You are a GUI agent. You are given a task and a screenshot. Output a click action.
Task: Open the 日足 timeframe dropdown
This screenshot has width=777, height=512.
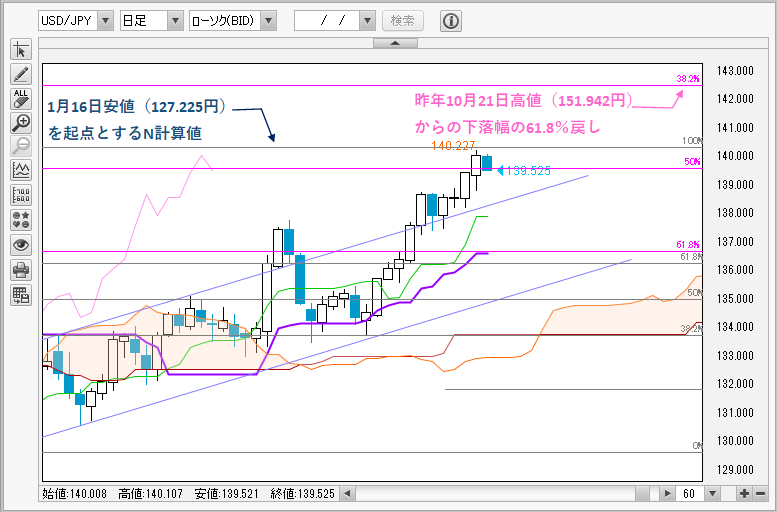pos(175,21)
